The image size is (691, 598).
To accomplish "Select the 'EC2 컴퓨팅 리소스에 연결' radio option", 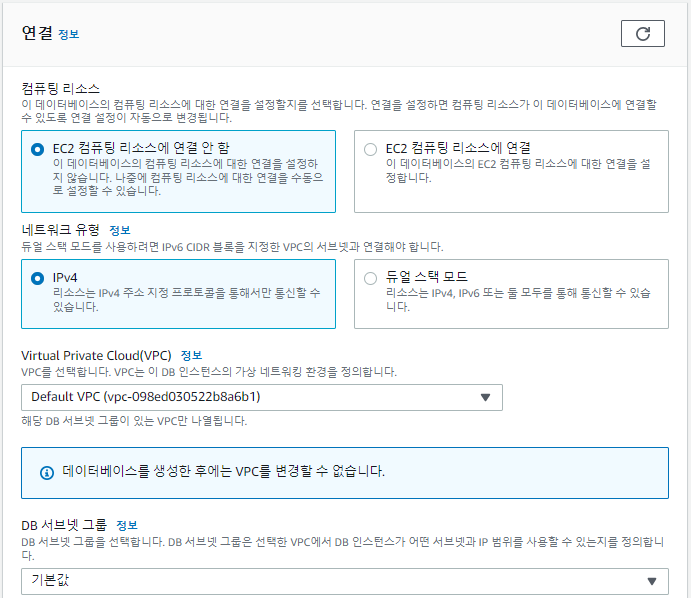I will [x=370, y=149].
